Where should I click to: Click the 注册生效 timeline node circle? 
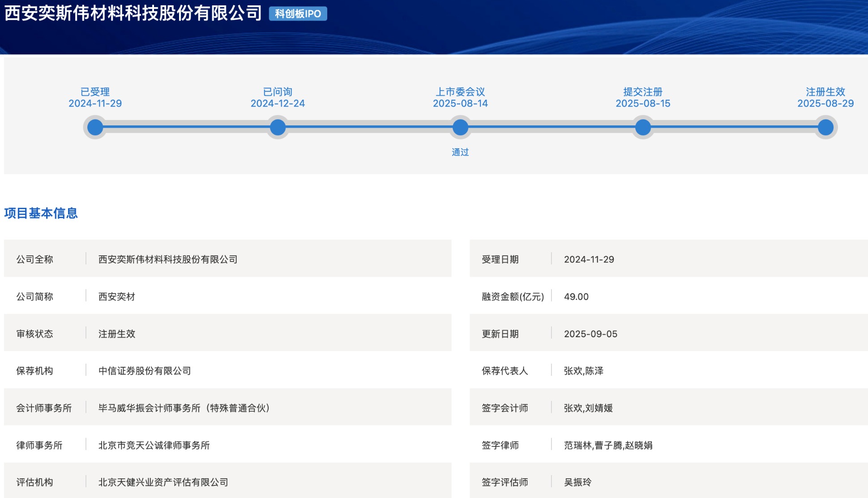click(825, 128)
